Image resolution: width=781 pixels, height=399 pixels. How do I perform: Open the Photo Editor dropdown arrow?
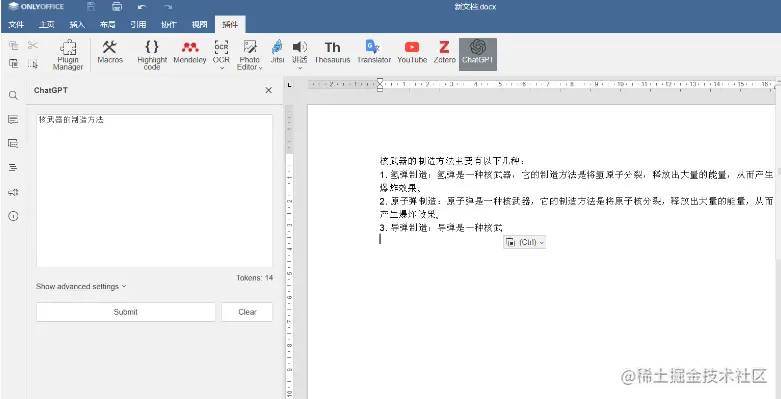coord(260,68)
